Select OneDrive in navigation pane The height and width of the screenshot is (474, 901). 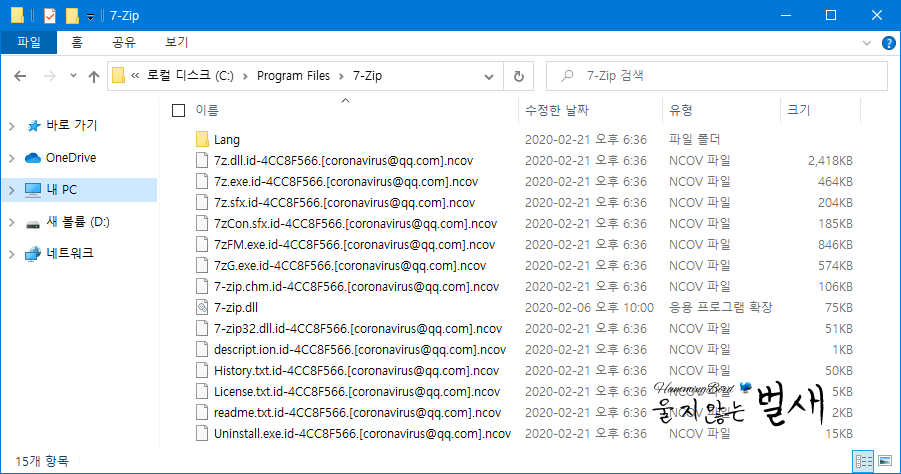(71, 157)
